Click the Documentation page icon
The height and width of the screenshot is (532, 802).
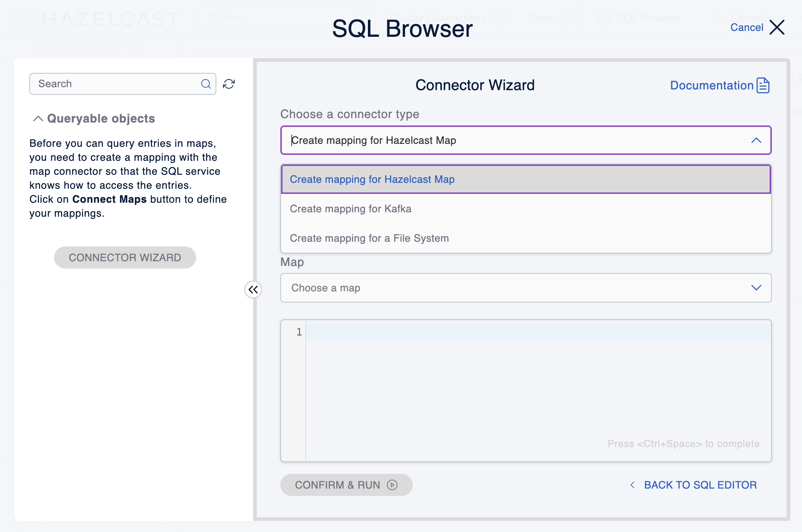tap(763, 85)
